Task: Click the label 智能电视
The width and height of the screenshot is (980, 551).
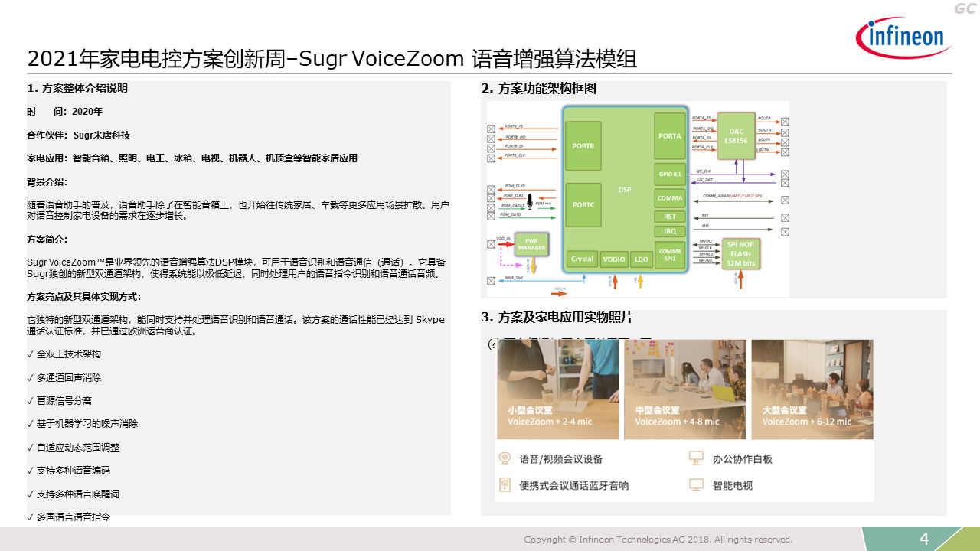Action: (x=733, y=485)
